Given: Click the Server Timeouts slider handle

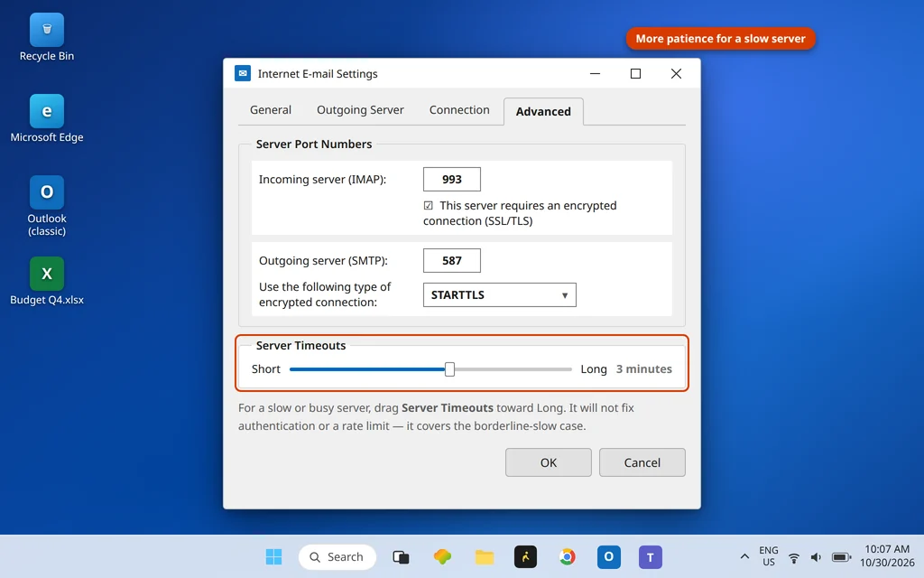Looking at the screenshot, I should coord(449,369).
